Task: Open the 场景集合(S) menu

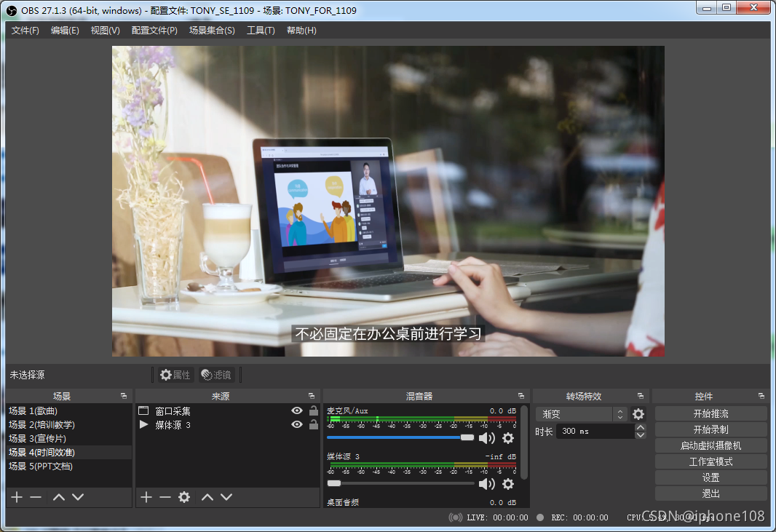Action: 212,31
